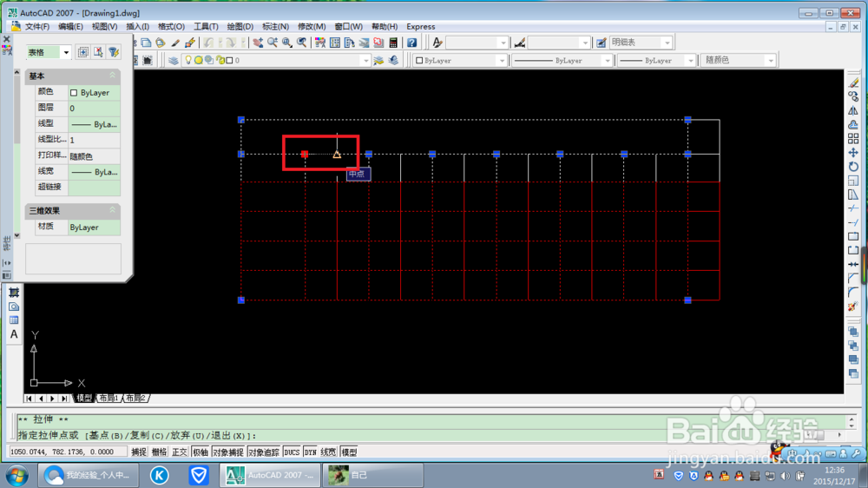Switch to 我的经验 taskbar window
This screenshot has width=868, height=488.
tap(88, 475)
